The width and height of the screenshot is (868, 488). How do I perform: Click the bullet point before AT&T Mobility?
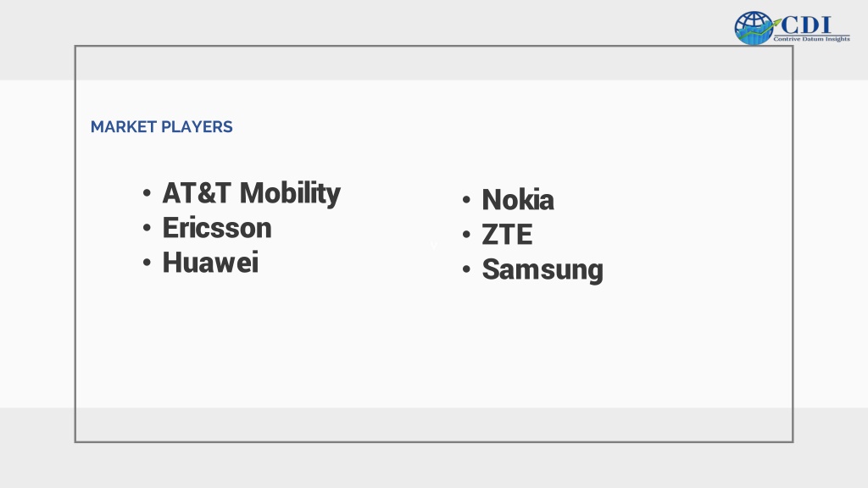point(147,193)
